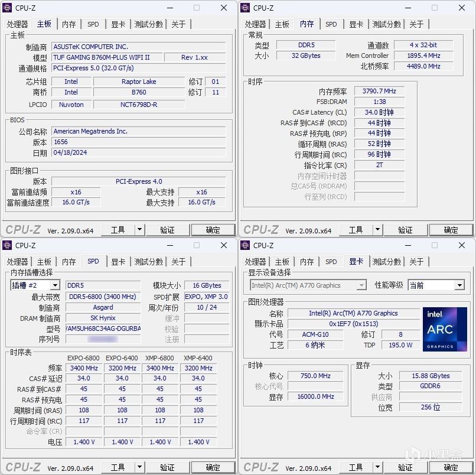Viewport: 476px width, 475px height.
Task: Click model field TUF GAMING B760M-PLUS WIFI II
Action: coord(107,57)
